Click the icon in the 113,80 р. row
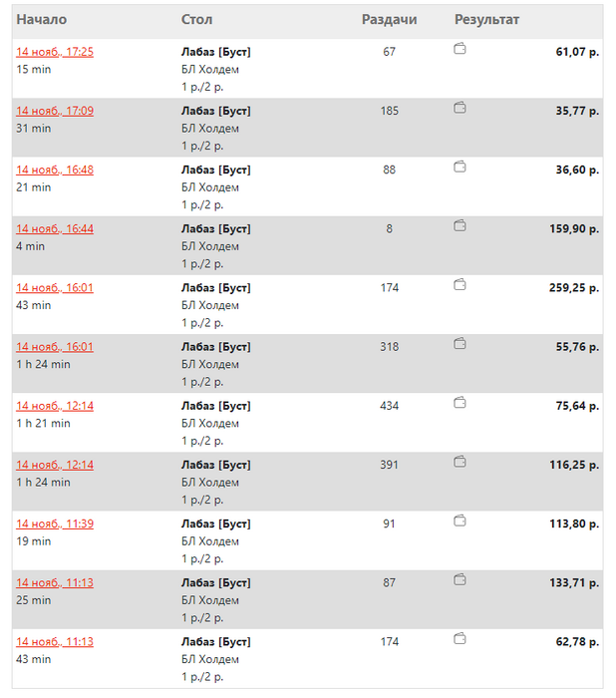616x698 pixels. (460, 521)
